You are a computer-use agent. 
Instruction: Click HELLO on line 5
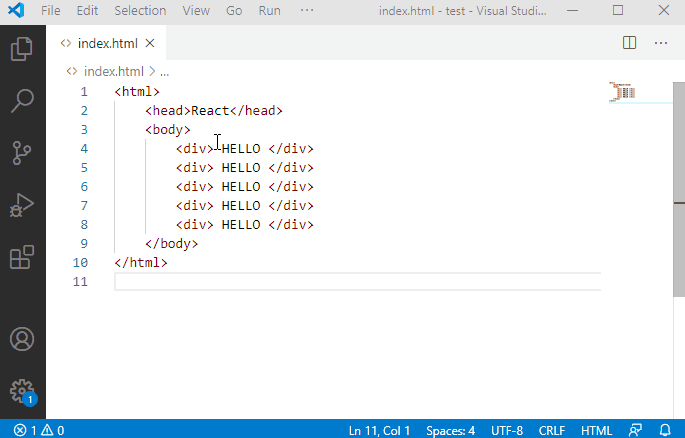point(241,168)
